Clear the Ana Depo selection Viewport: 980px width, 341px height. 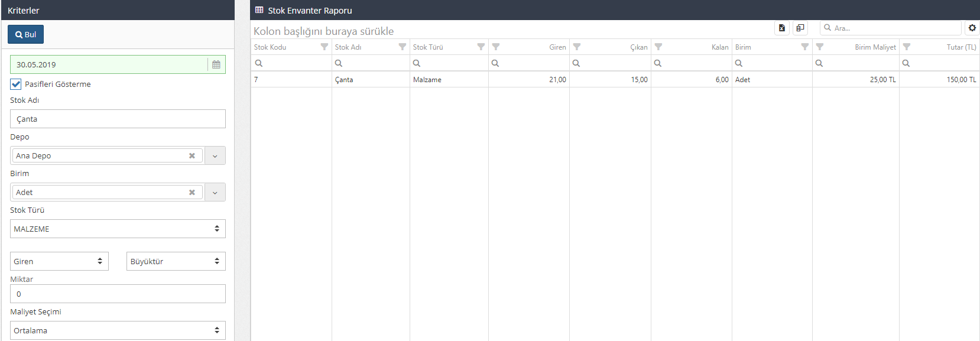point(192,156)
